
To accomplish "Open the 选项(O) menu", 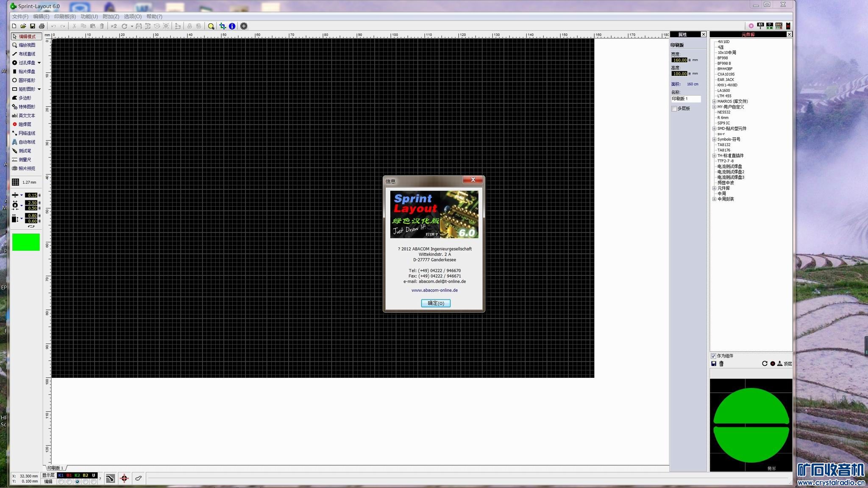I will tap(133, 17).
